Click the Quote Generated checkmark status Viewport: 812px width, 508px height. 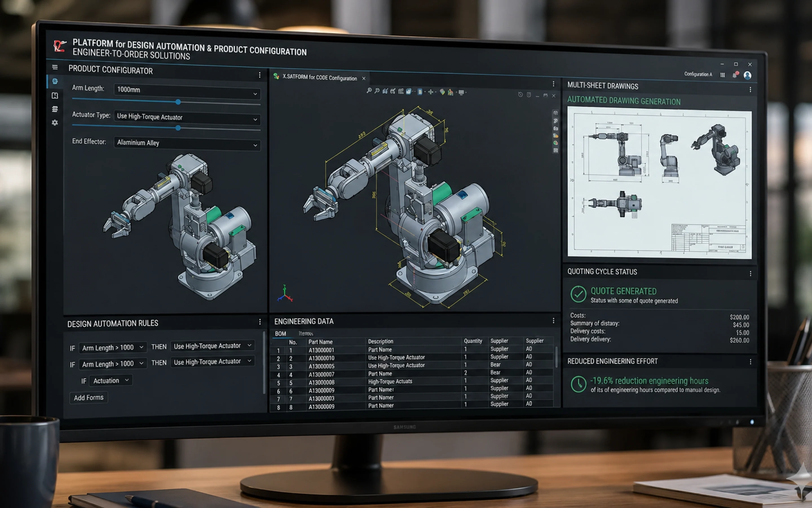tap(578, 294)
